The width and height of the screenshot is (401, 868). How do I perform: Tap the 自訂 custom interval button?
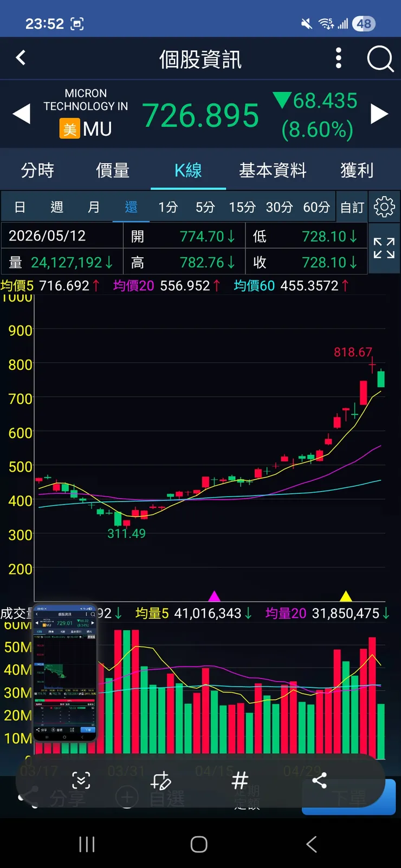pyautogui.click(x=352, y=207)
